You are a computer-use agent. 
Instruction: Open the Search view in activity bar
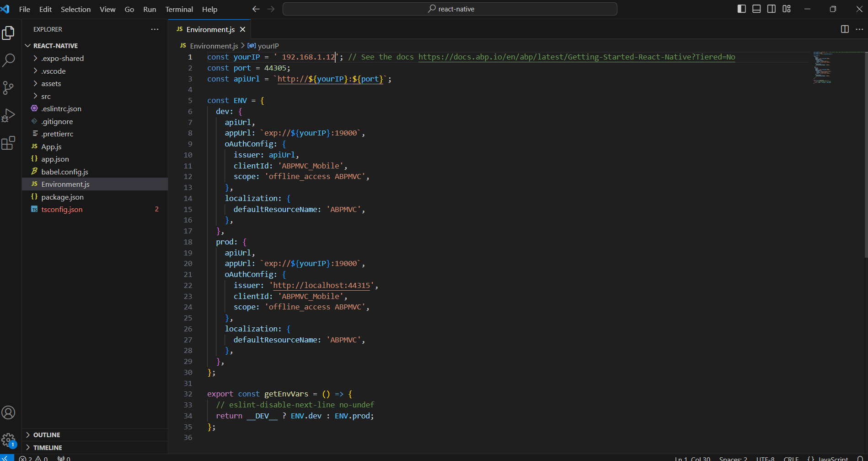click(9, 60)
